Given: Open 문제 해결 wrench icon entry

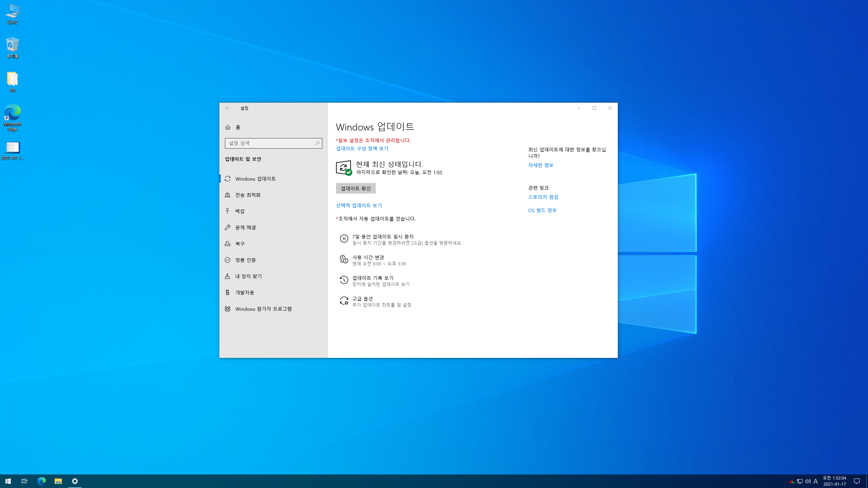Looking at the screenshot, I should coord(228,227).
